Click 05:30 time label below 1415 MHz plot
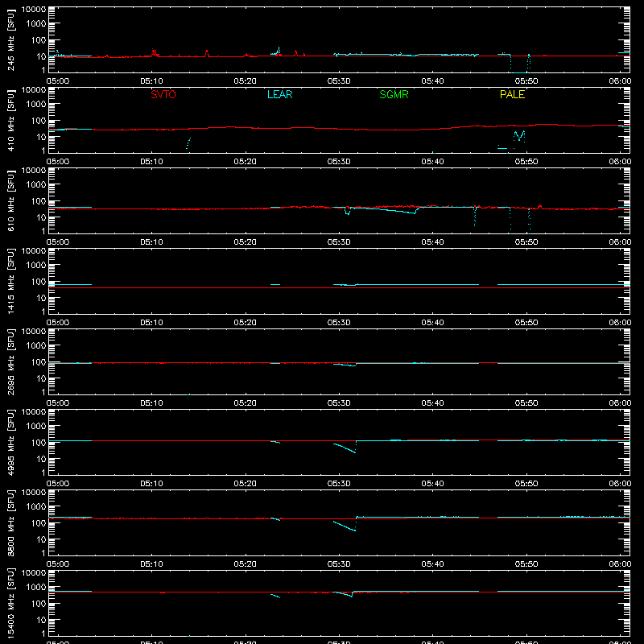The width and height of the screenshot is (644, 644). [339, 323]
